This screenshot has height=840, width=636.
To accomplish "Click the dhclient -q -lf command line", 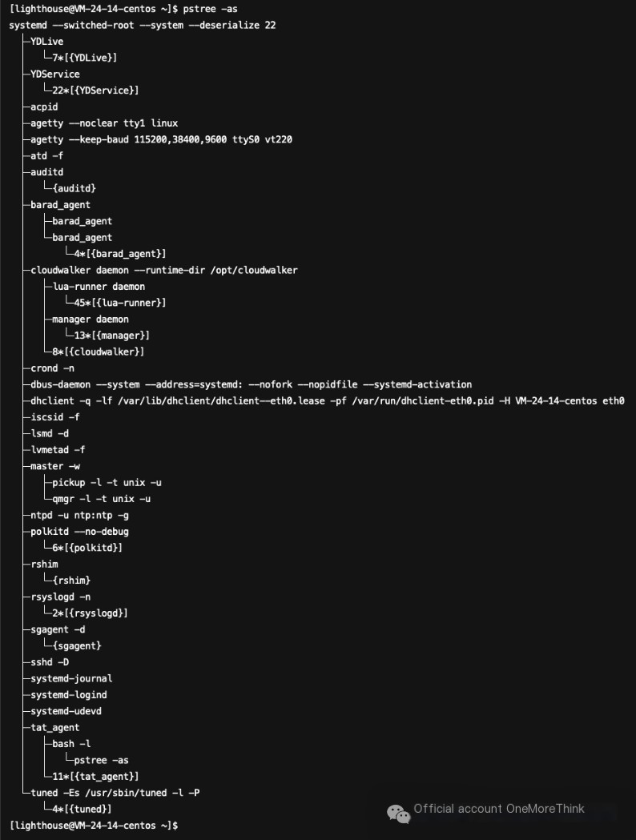I will tap(328, 400).
